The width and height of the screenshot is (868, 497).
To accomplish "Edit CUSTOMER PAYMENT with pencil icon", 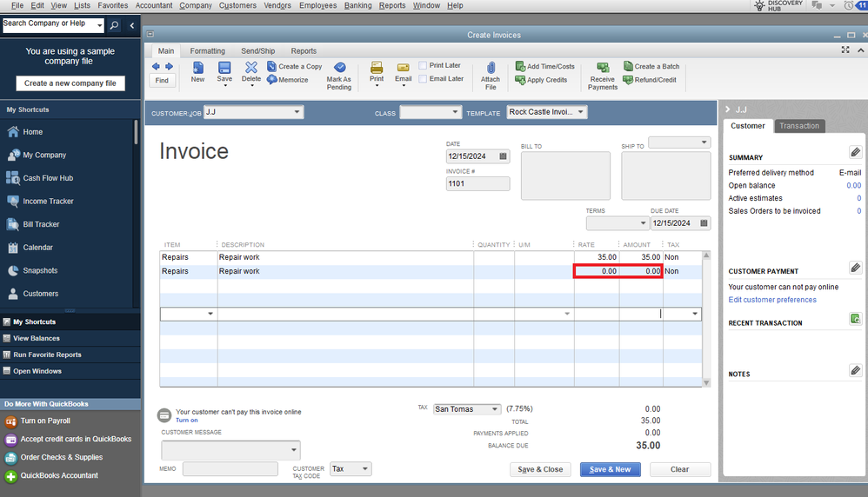I will pos(855,268).
